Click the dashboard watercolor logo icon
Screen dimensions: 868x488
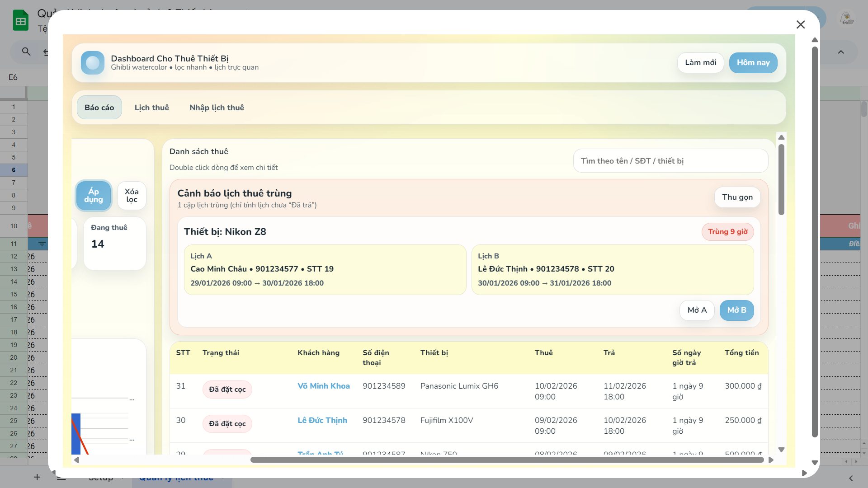click(93, 63)
